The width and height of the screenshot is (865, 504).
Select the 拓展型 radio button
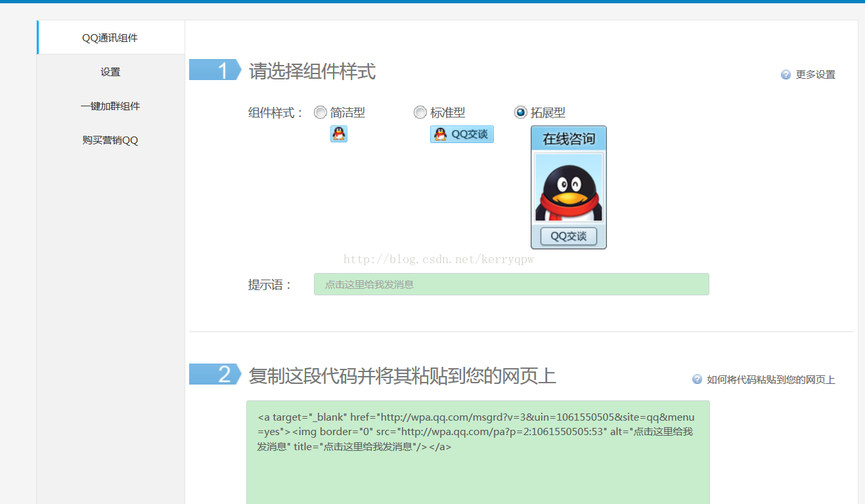tap(521, 113)
